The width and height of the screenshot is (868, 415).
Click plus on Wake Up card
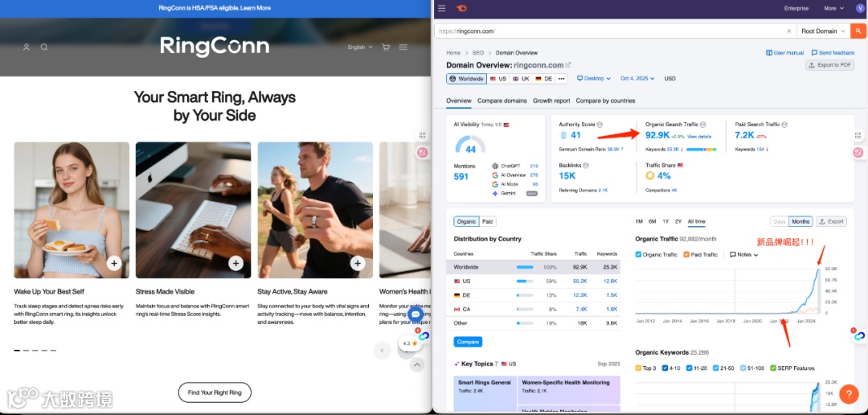(x=114, y=263)
